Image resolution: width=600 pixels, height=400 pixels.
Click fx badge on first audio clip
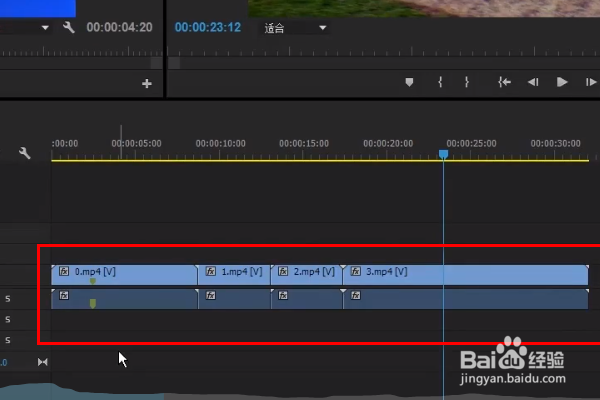coord(64,295)
